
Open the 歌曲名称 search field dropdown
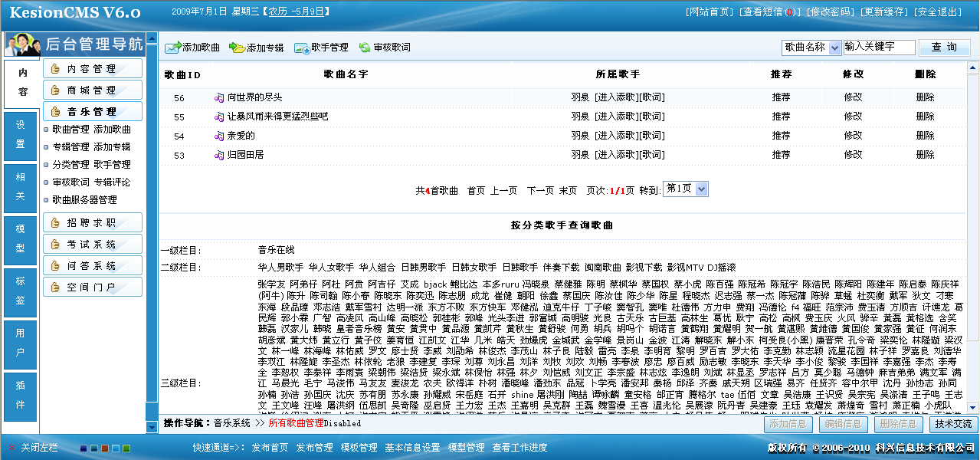click(x=811, y=48)
